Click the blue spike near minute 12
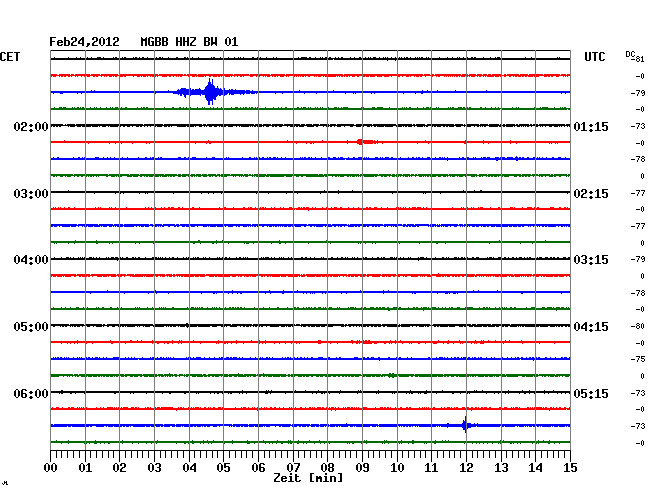650x494 pixels. tap(466, 425)
